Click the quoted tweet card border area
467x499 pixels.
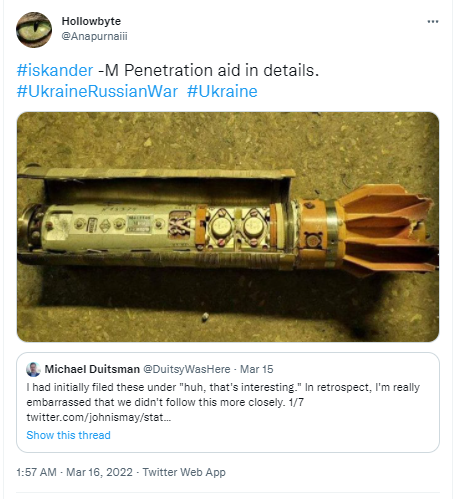[x=228, y=402]
